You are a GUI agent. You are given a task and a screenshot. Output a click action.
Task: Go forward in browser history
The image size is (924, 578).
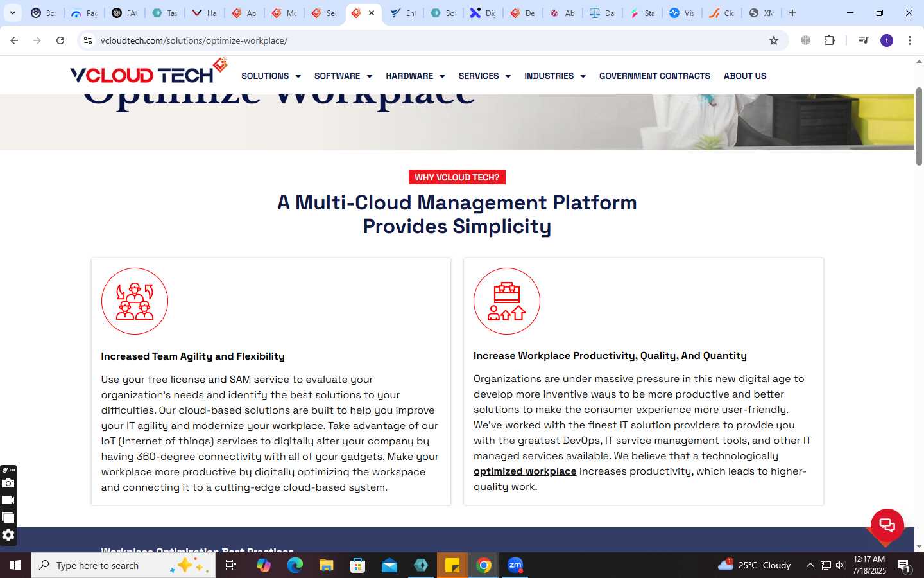pos(37,40)
